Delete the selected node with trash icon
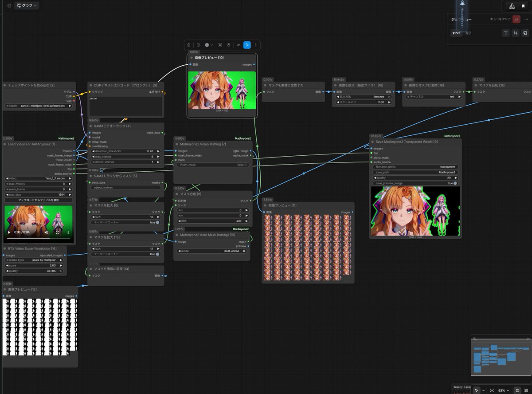Image resolution: width=532 pixels, height=394 pixels. pos(189,45)
